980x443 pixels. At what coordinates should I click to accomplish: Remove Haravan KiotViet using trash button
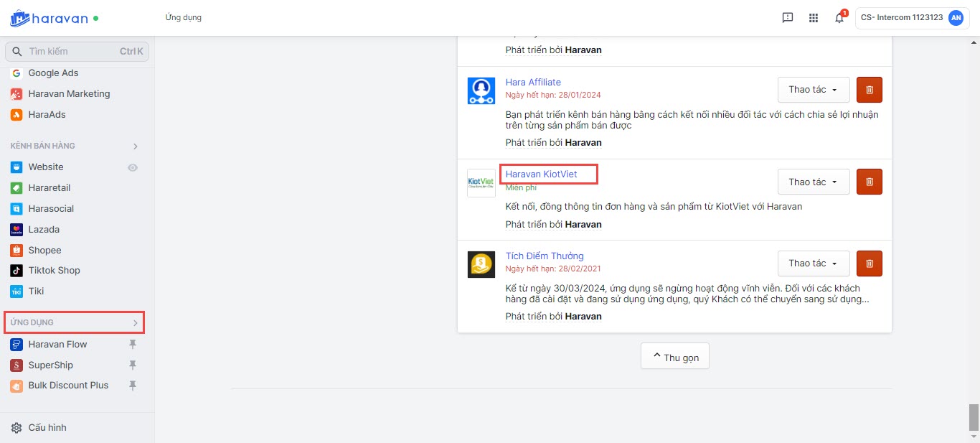click(869, 182)
